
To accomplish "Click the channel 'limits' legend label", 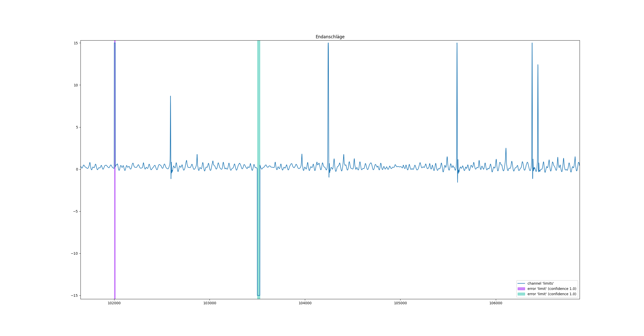I will point(541,283).
